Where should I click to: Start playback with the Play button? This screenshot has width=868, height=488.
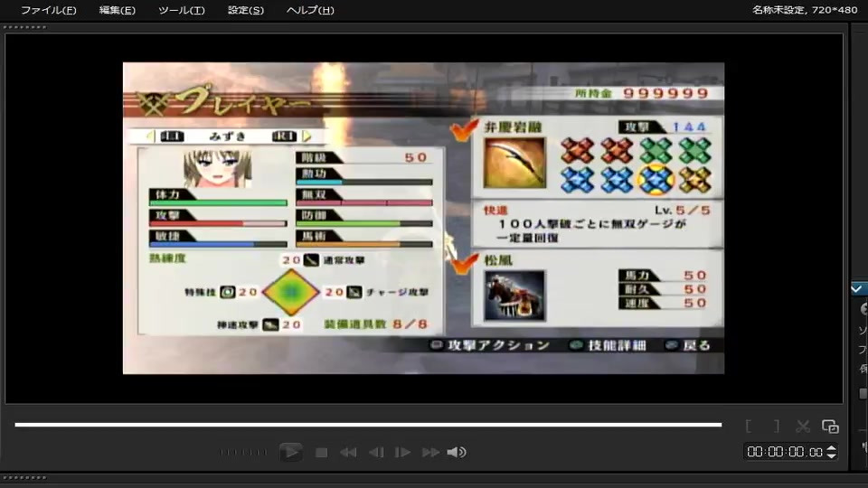[x=290, y=452]
